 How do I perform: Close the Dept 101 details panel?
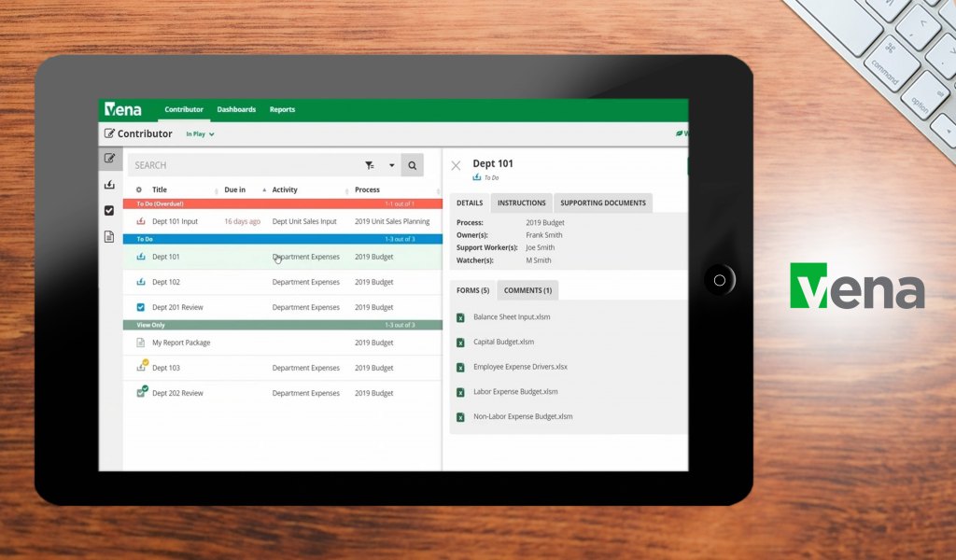point(456,166)
